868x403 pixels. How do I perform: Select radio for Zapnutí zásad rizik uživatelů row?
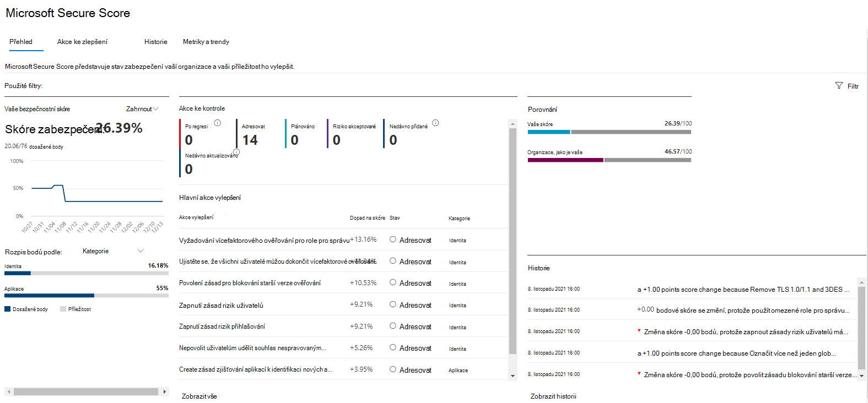click(393, 304)
